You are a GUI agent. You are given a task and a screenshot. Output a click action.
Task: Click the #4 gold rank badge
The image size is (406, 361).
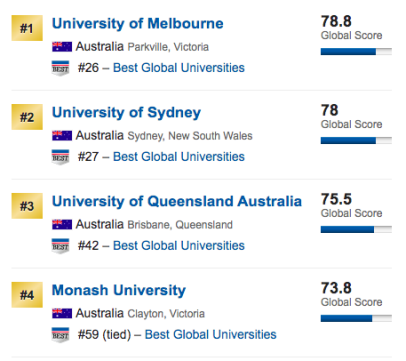click(x=27, y=295)
